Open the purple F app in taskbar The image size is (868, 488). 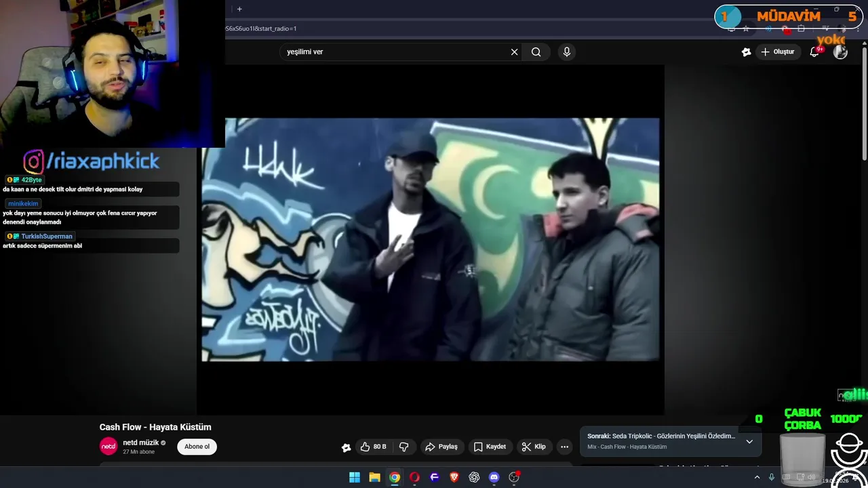435,477
